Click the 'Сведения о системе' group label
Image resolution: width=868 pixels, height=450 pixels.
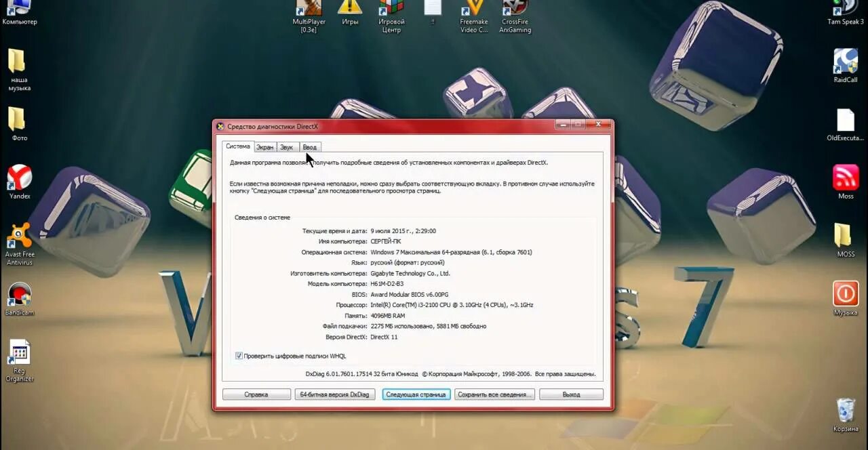(262, 218)
